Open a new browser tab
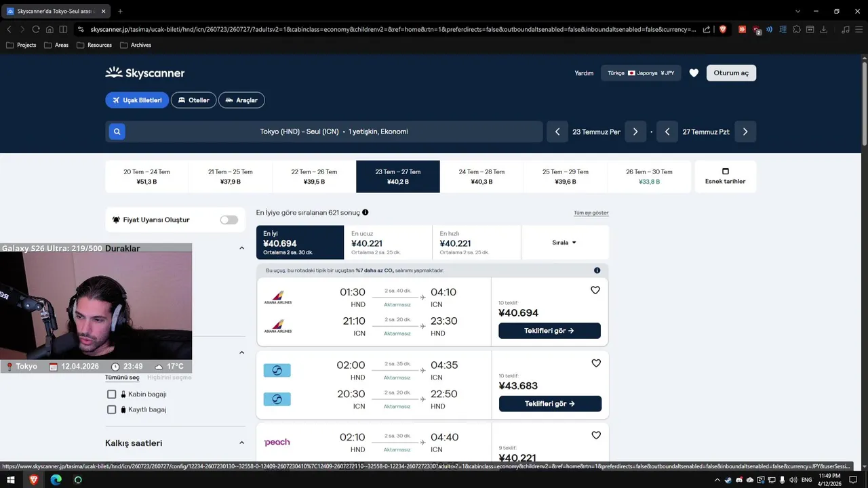868x488 pixels. click(x=120, y=11)
